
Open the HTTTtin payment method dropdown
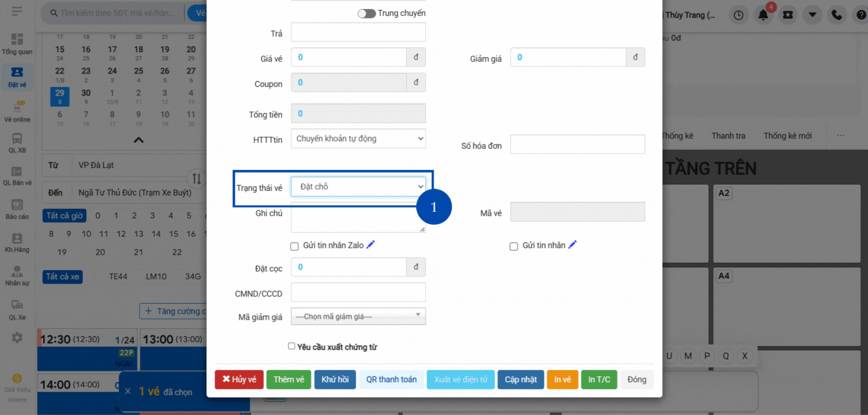tap(358, 139)
